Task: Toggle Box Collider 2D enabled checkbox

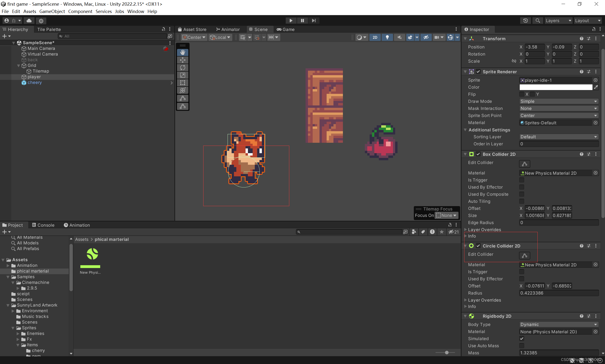Action: click(478, 154)
